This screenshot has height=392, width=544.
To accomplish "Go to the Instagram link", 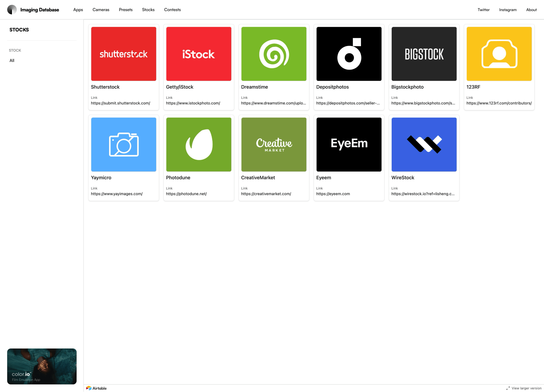I will [x=508, y=10].
